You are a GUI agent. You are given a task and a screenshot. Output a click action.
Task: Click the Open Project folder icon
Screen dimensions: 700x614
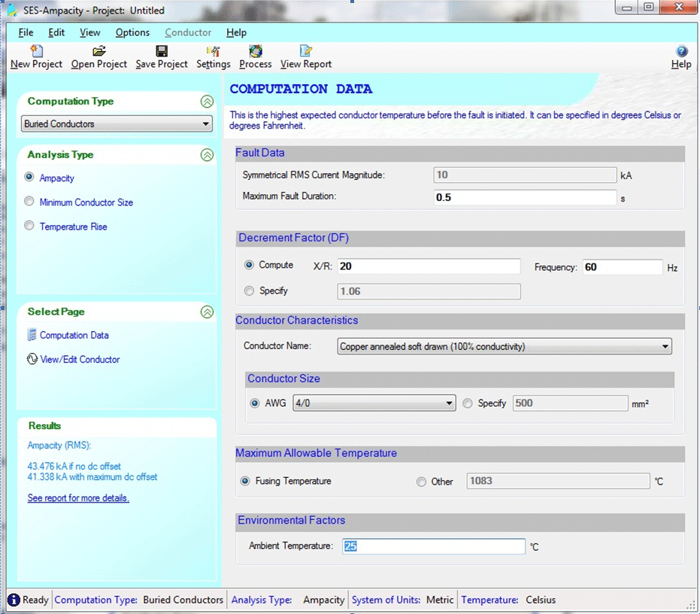99,51
